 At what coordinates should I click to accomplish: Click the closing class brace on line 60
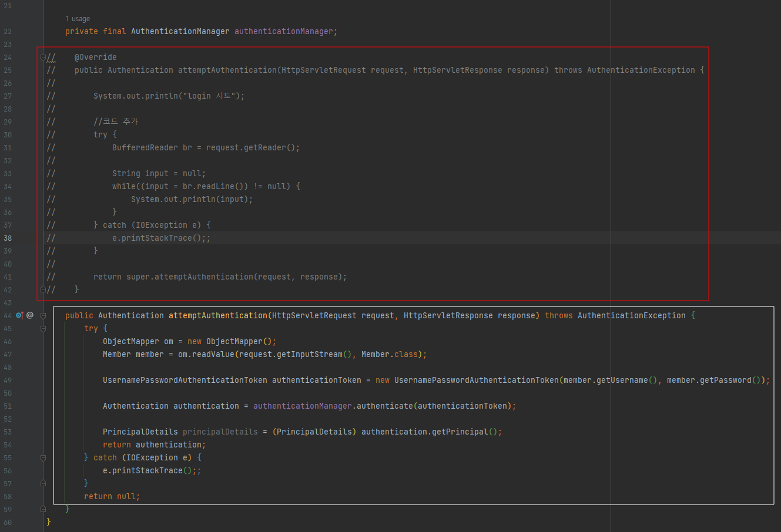pos(49,522)
